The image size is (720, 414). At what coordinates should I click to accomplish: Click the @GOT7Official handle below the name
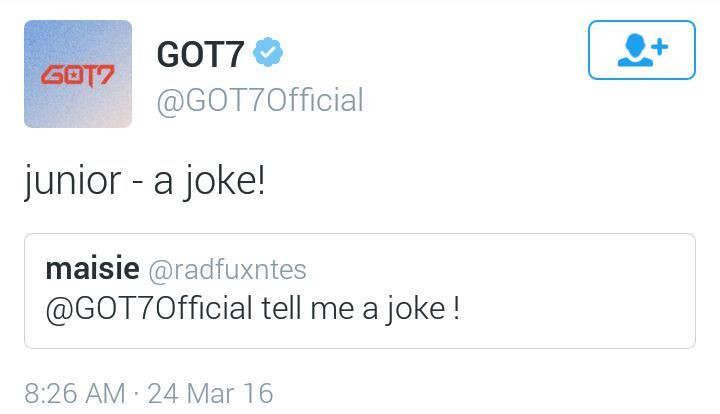[x=259, y=100]
